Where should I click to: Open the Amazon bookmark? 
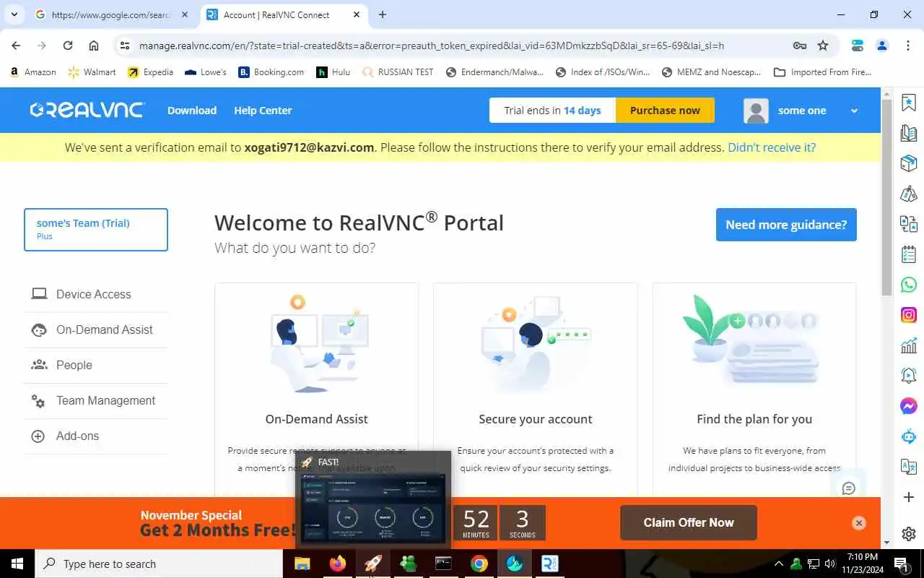32,72
